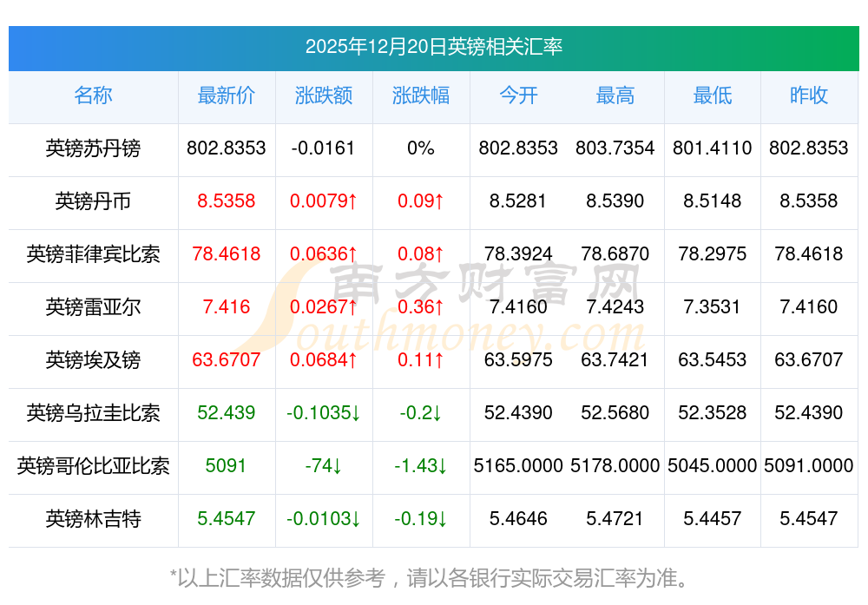Click the row name 英镑埃及镑
Screen dimensions: 868x605
[93, 360]
